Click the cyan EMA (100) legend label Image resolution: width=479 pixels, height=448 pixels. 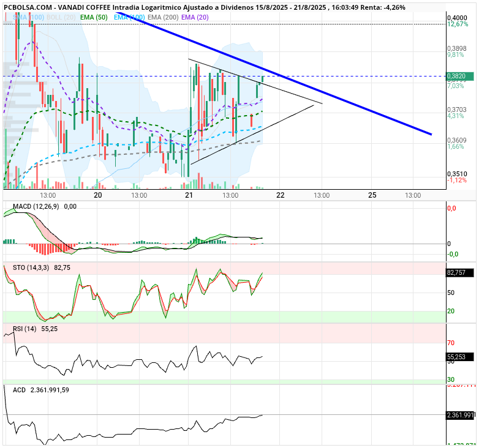click(x=129, y=17)
